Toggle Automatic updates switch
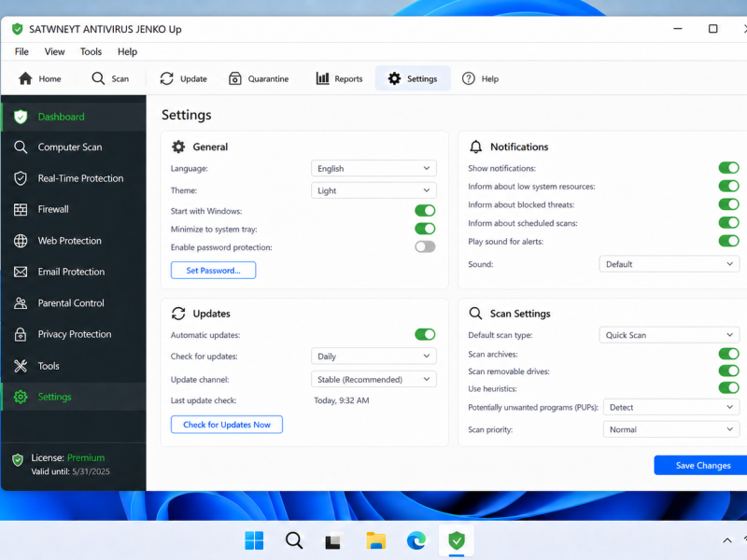 [425, 334]
